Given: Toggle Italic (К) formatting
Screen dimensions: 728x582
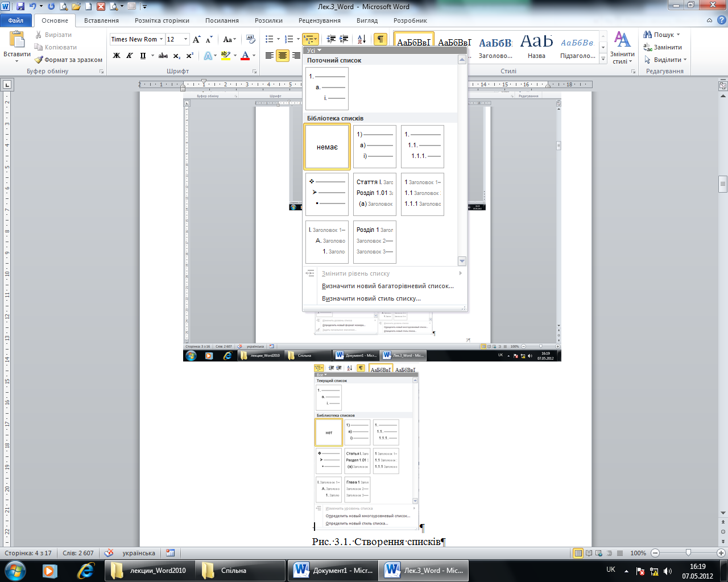Looking at the screenshot, I should tap(130, 56).
